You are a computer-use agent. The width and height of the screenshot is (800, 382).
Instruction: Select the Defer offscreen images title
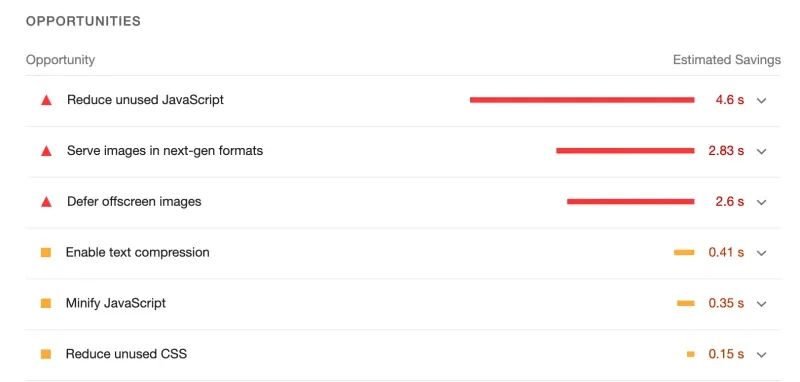pyautogui.click(x=134, y=201)
